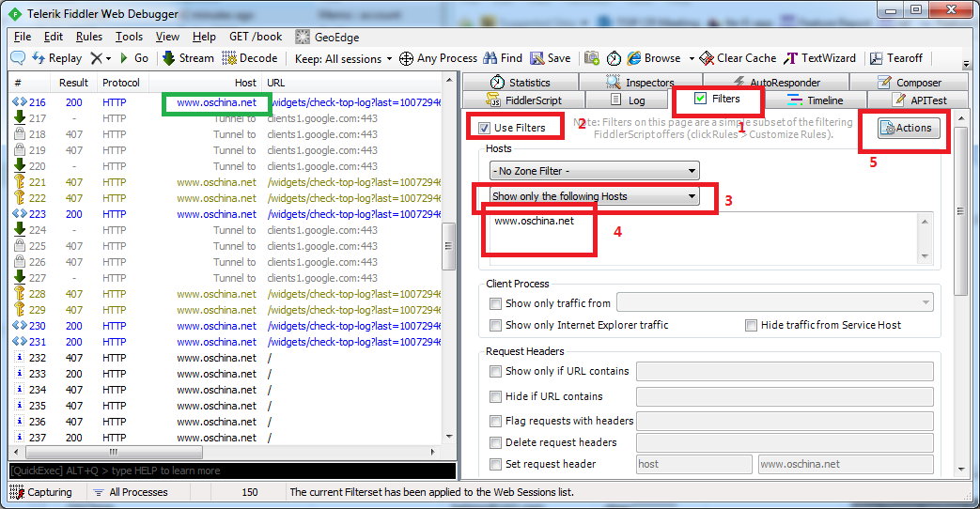Screen dimensions: 980x509
Task: Click the GeoEdge menu icon
Action: [303, 37]
